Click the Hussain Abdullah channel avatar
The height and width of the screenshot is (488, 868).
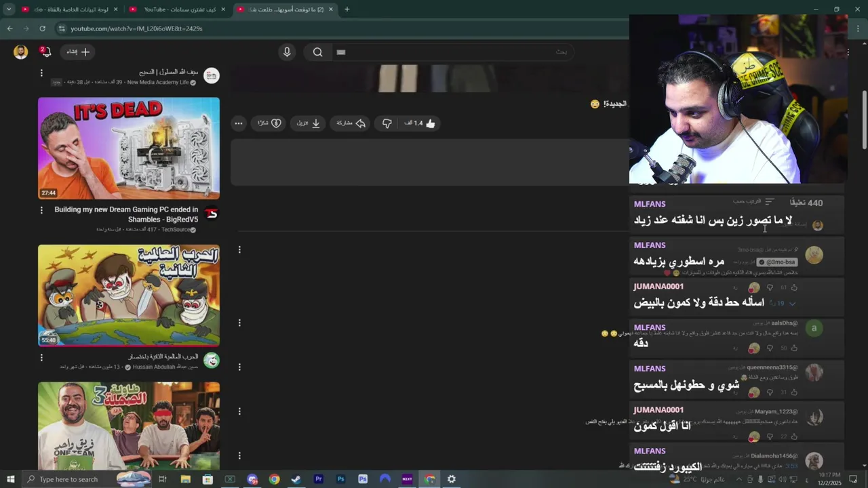(x=212, y=361)
